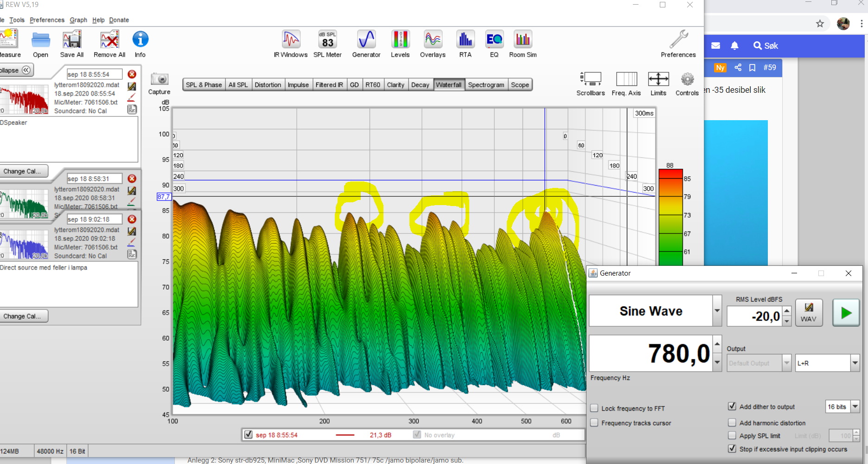The width and height of the screenshot is (868, 464).
Task: Enable Frequency tracks cursor
Action: (x=594, y=423)
